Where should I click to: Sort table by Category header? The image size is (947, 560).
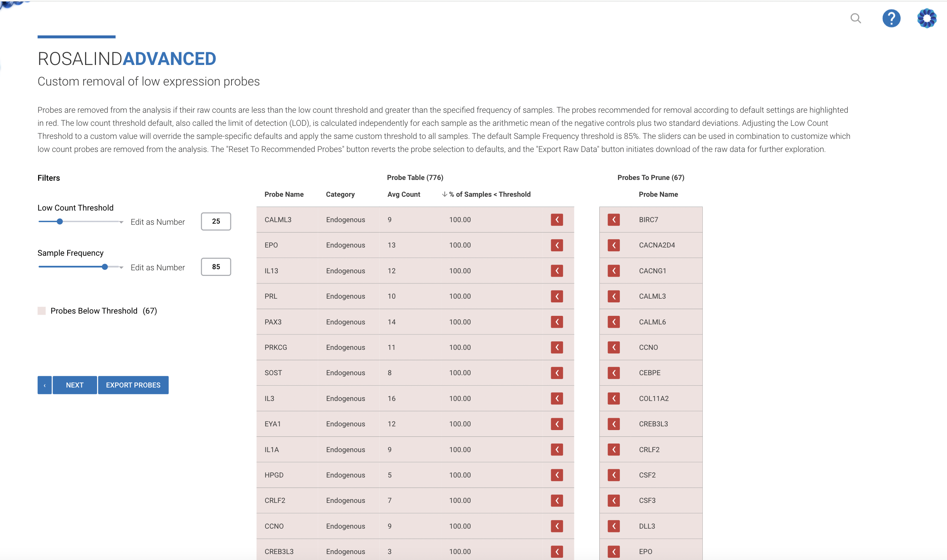click(x=340, y=195)
